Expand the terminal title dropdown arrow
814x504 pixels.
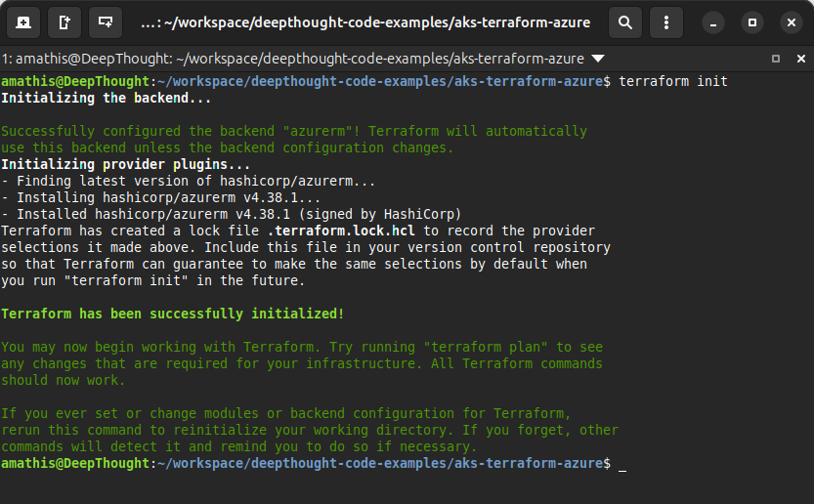598,59
